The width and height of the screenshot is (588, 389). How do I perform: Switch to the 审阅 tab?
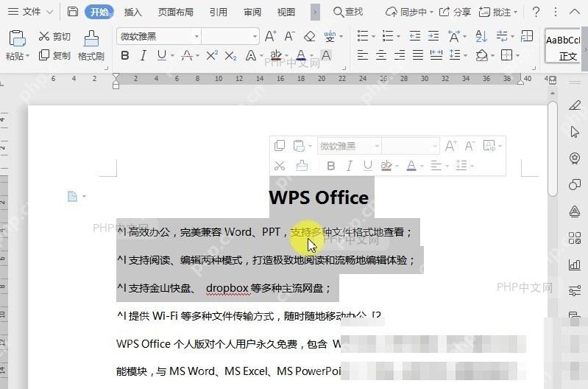click(x=252, y=12)
